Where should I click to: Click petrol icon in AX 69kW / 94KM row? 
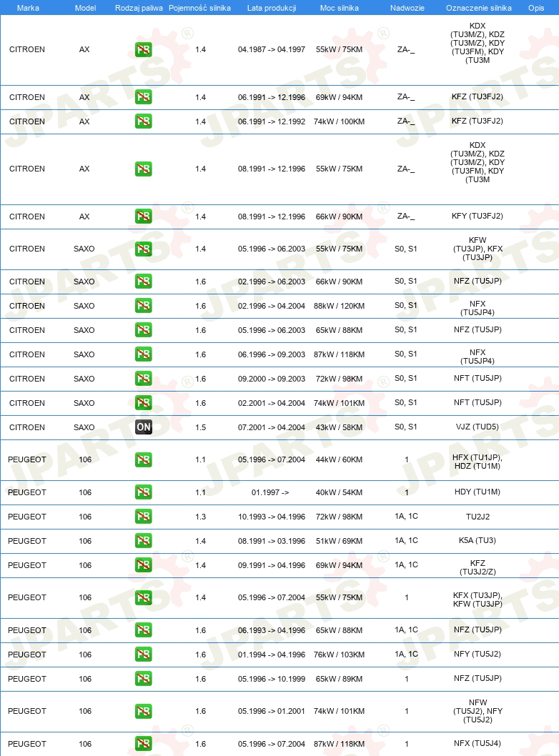coord(143,97)
